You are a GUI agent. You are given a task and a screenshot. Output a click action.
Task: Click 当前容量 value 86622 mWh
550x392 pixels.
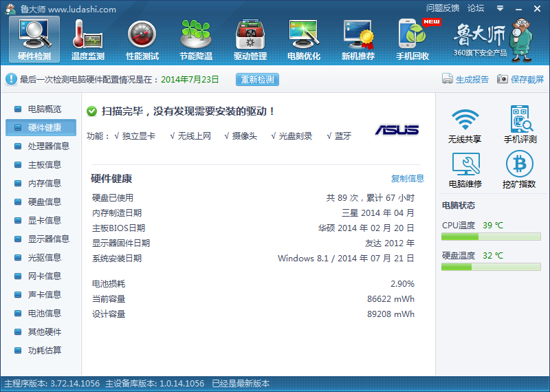[390, 299]
